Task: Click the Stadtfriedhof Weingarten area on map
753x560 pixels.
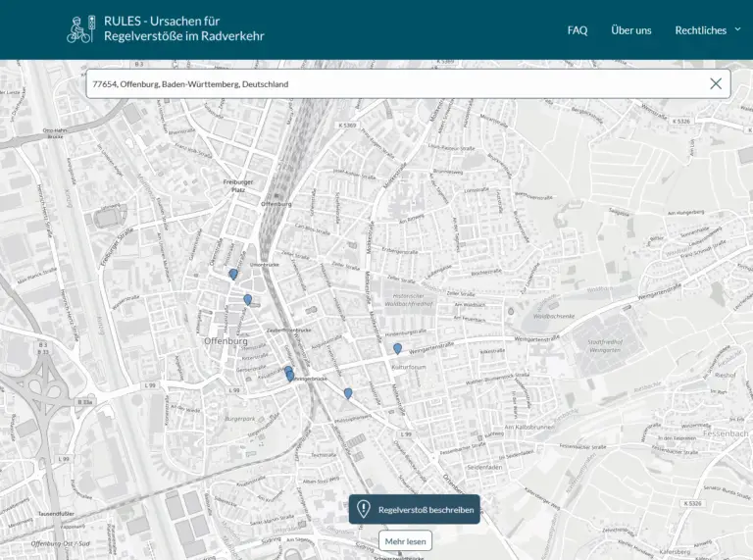Action: tap(604, 347)
